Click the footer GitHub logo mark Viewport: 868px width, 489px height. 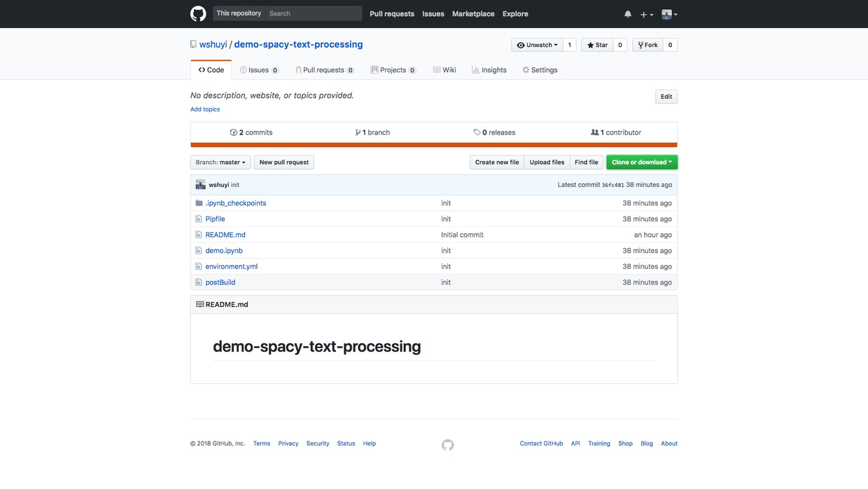pyautogui.click(x=448, y=445)
